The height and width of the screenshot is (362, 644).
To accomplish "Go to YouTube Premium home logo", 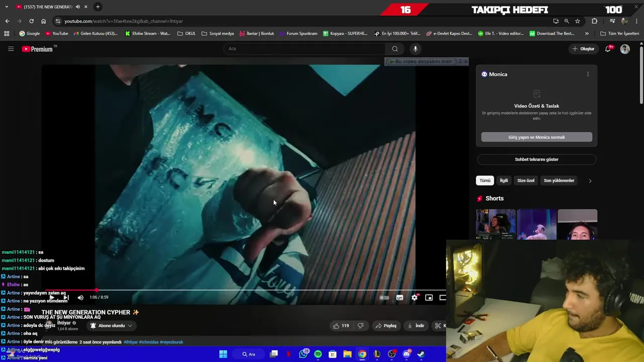I will click(x=38, y=49).
